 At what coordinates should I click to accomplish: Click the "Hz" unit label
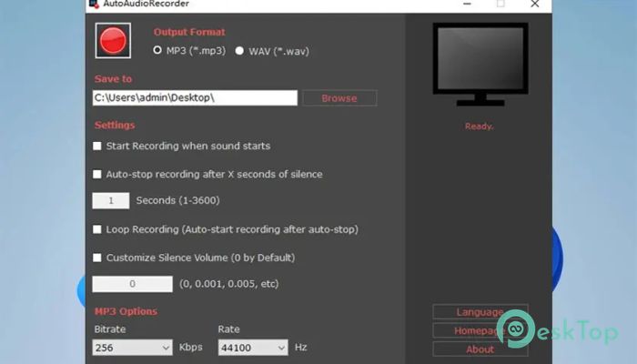click(300, 348)
